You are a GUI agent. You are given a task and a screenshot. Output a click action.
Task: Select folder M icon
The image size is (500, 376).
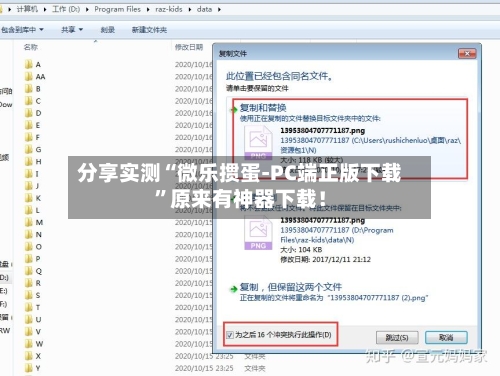[x=29, y=222]
